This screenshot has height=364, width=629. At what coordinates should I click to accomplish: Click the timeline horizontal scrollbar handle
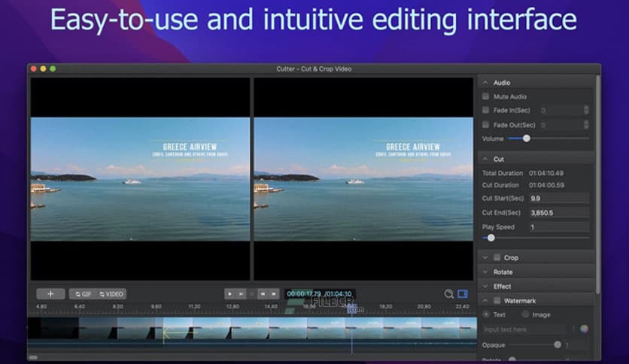coord(33,357)
